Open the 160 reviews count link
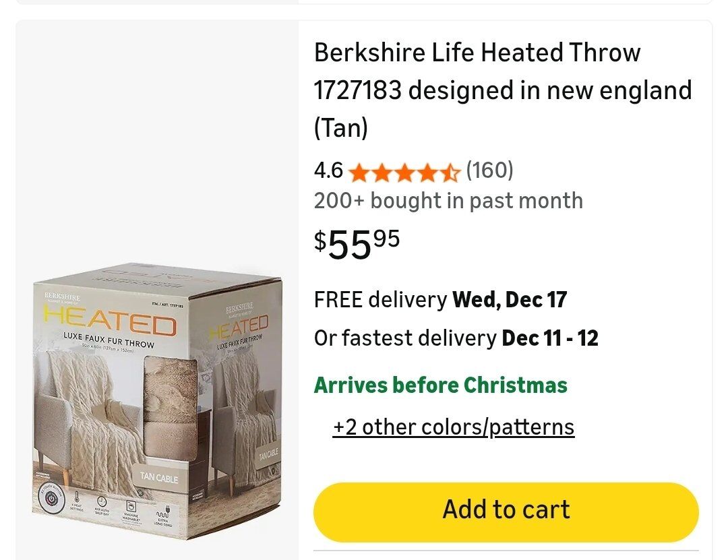This screenshot has height=560, width=728. 489,170
